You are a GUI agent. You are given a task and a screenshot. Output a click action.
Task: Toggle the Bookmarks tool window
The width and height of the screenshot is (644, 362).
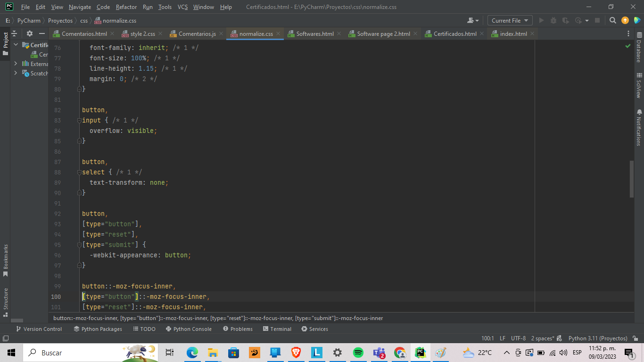point(5,260)
